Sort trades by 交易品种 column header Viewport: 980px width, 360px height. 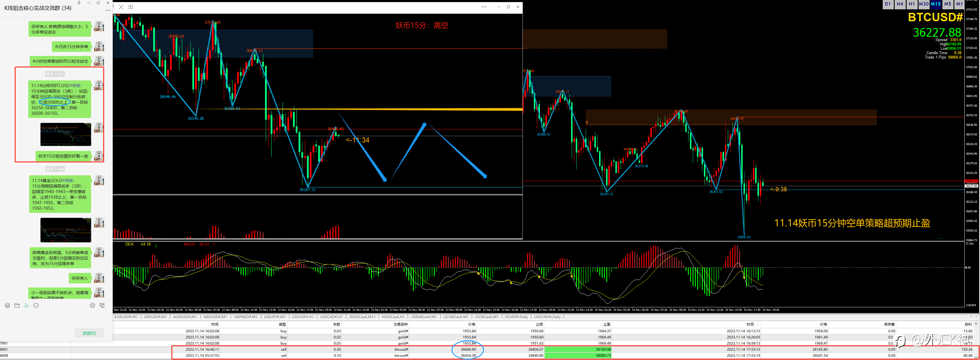coord(401,324)
